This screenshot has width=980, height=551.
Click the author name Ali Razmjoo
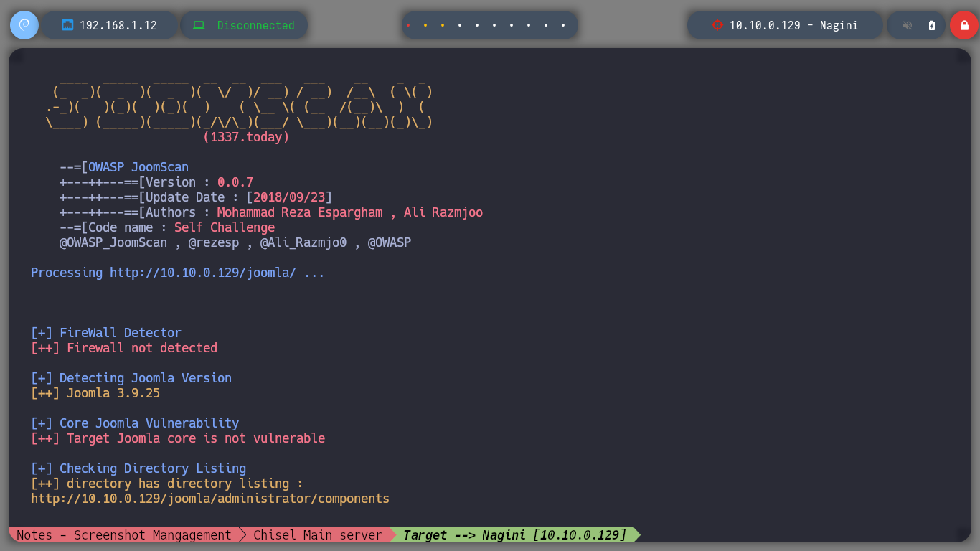[x=443, y=212]
